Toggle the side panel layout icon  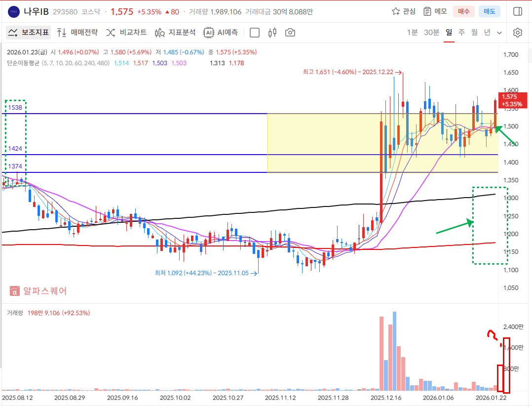(x=518, y=11)
